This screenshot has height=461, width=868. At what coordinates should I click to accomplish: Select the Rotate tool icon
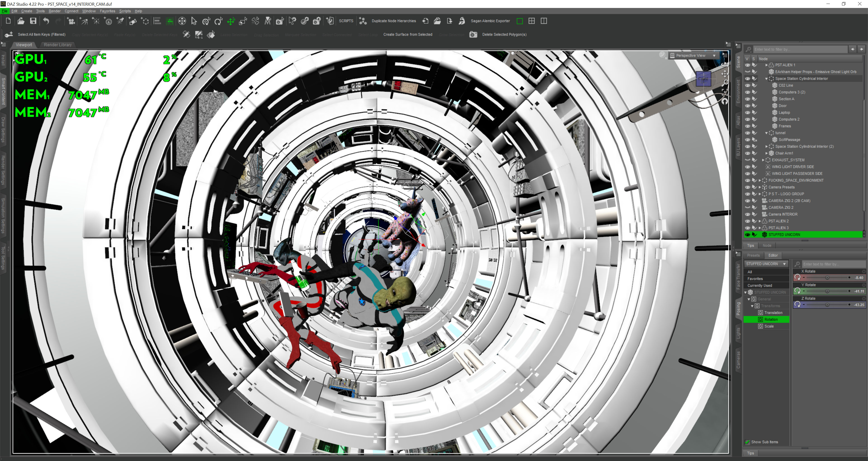tap(218, 21)
